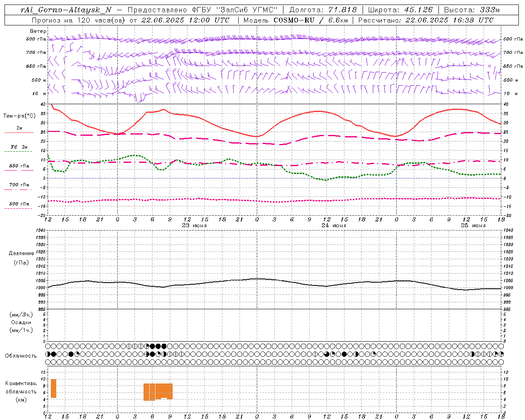Click the first orange convective cloud bar near hour 13

53,388
